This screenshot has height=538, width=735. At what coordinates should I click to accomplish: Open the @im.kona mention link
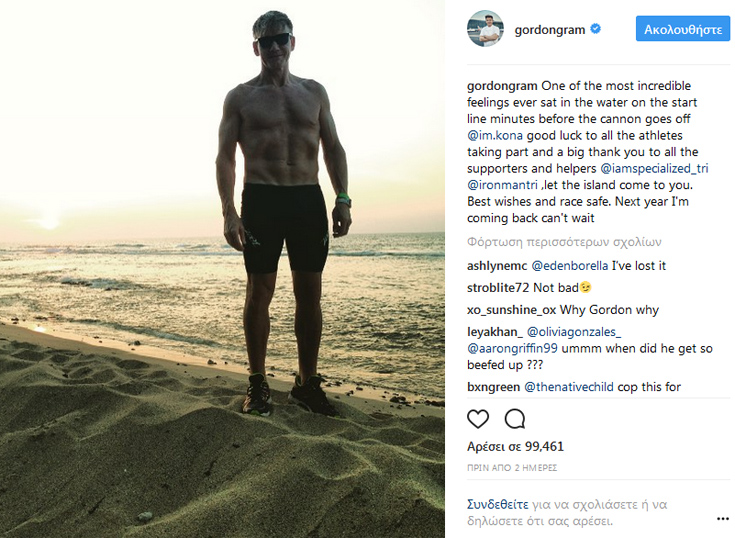point(495,135)
